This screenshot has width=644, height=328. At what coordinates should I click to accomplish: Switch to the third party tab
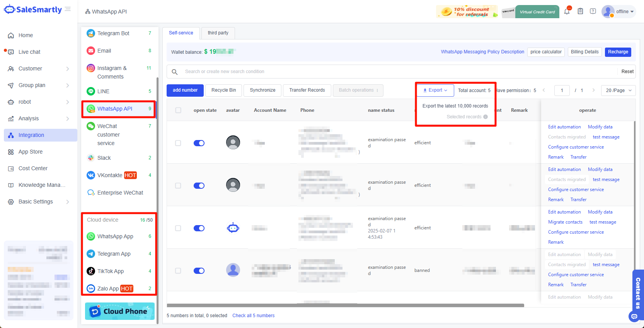[218, 33]
